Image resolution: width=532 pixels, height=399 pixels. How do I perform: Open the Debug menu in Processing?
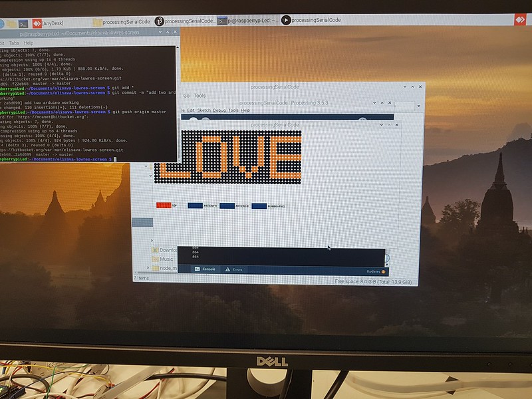[219, 112]
